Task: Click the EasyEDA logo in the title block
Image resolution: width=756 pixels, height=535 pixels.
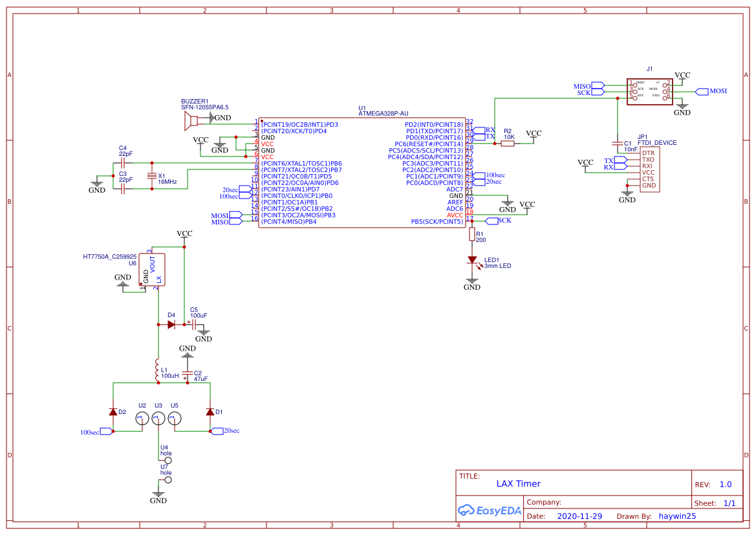Action: coord(490,510)
